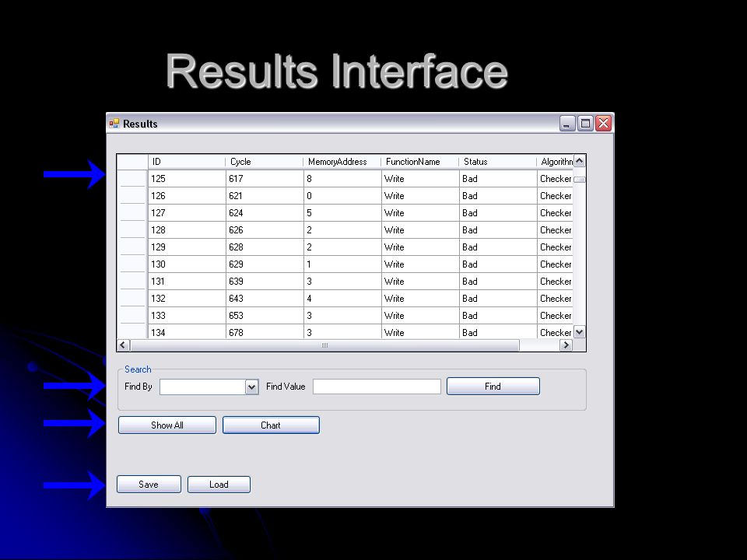Click ID cell 129
This screenshot has width=747, height=560.
point(187,247)
